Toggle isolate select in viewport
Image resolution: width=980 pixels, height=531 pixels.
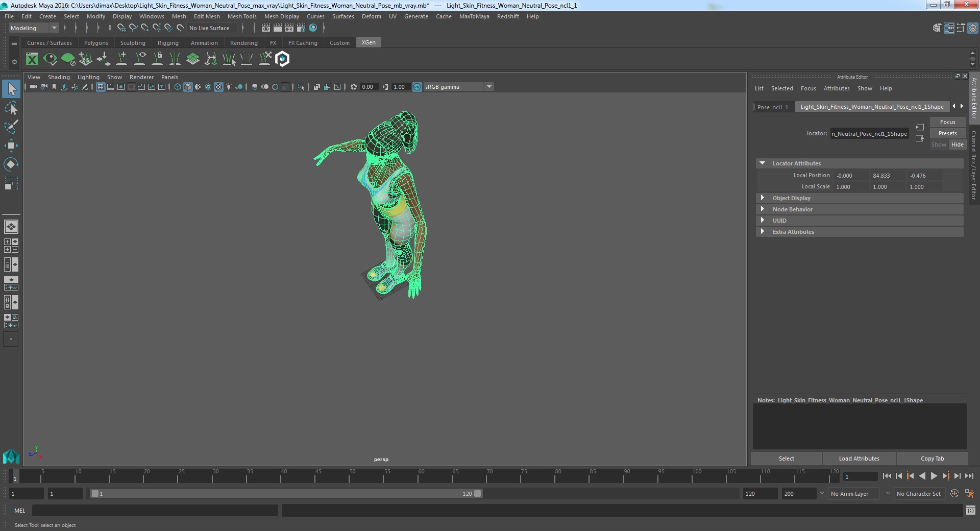[301, 87]
